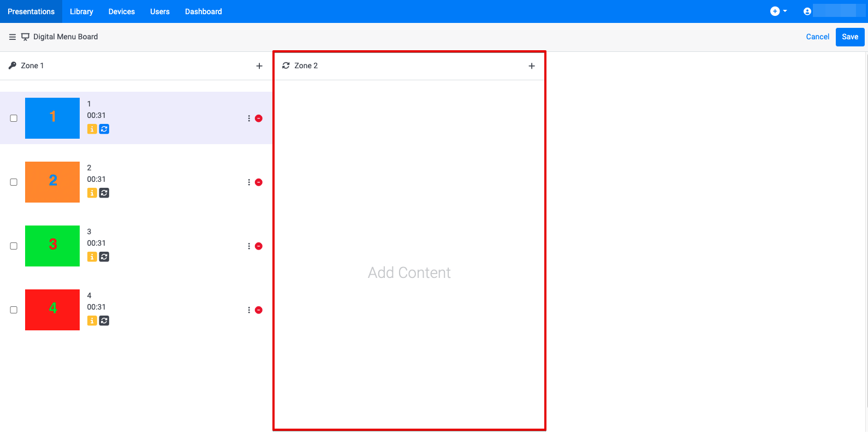
Task: Check the checkbox for item 3
Action: [x=14, y=246]
